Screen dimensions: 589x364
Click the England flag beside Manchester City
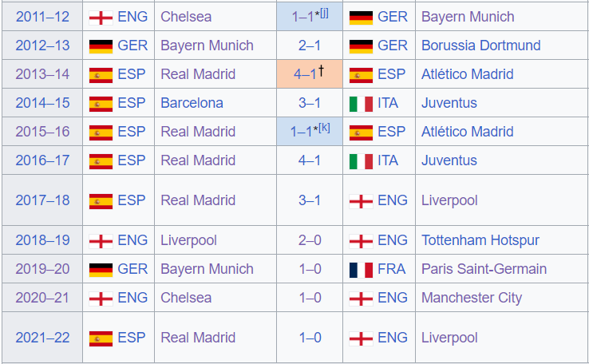(361, 299)
